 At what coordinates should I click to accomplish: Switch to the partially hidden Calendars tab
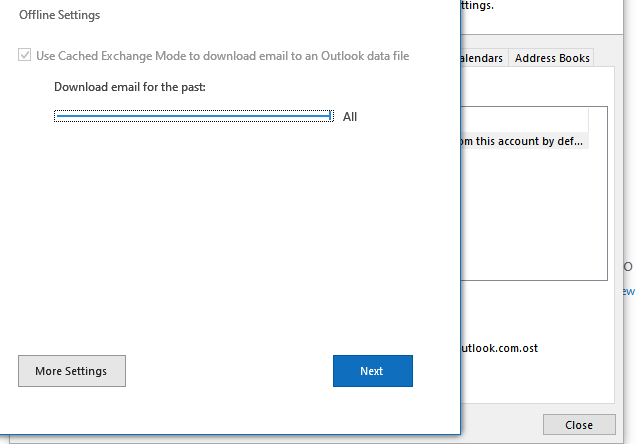[x=483, y=58]
